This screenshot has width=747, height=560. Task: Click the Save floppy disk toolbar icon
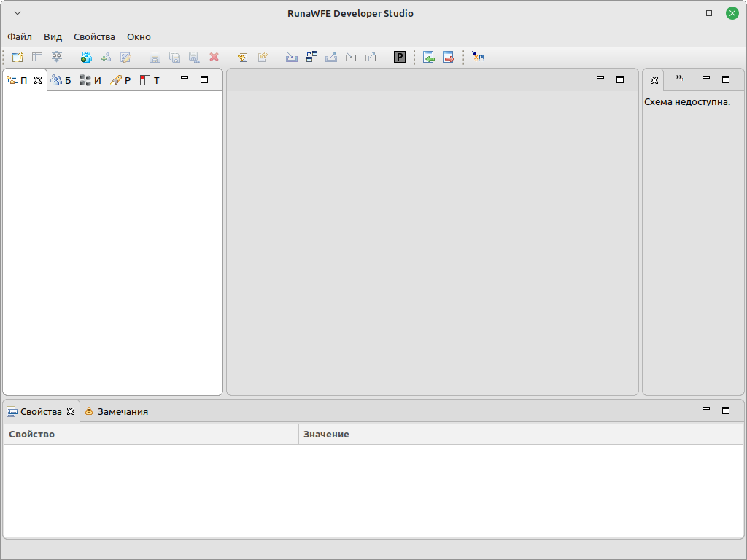(155, 57)
